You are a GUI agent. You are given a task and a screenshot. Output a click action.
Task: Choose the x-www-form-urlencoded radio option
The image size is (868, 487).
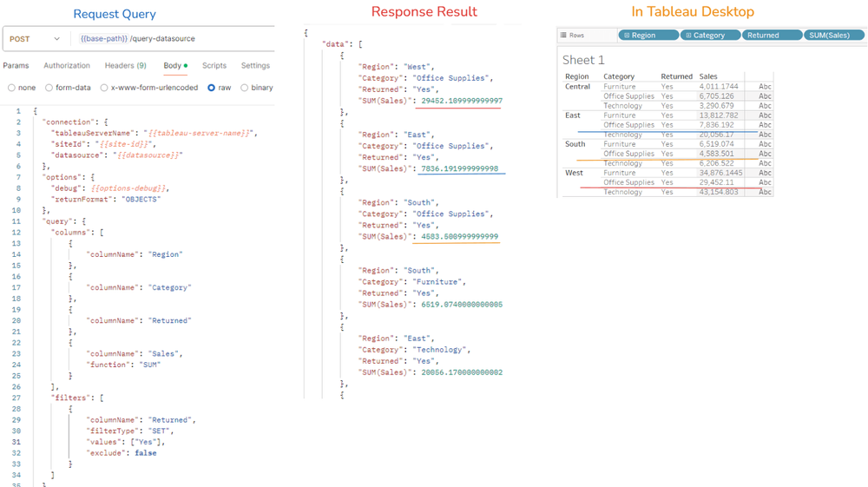(104, 88)
